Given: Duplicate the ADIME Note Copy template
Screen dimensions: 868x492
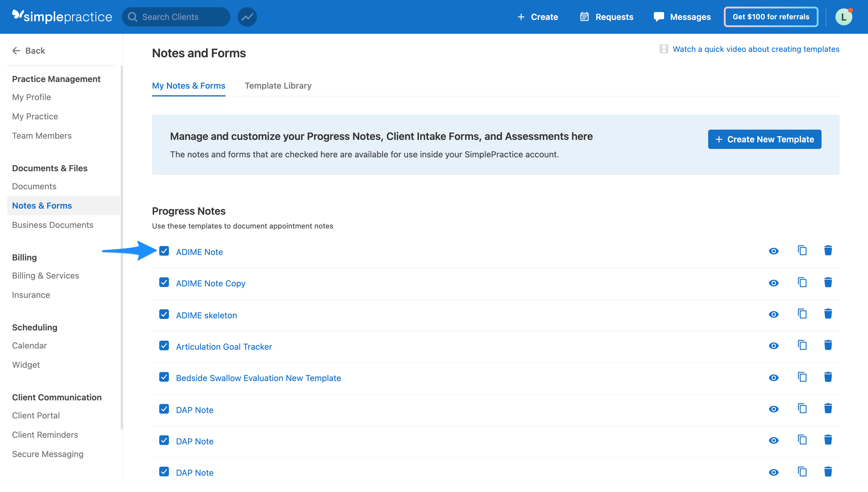Looking at the screenshot, I should (802, 282).
